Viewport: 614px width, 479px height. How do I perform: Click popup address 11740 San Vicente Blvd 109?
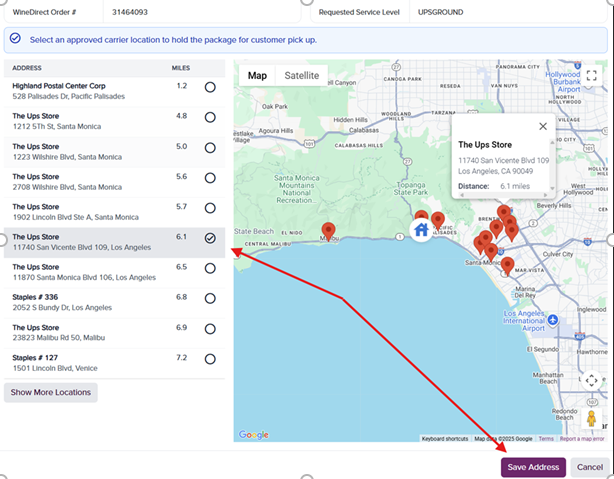504,161
